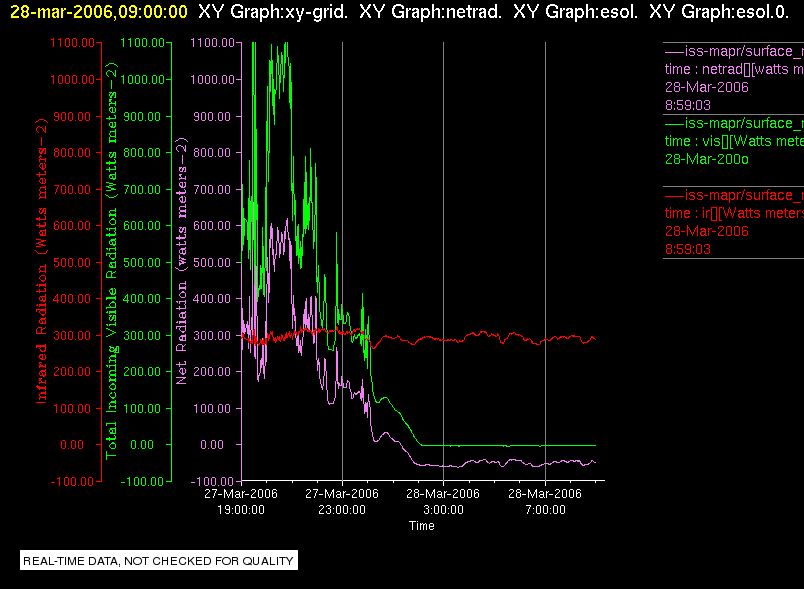Select the 'XY Graph:xy-grid.' title text

tap(273, 12)
